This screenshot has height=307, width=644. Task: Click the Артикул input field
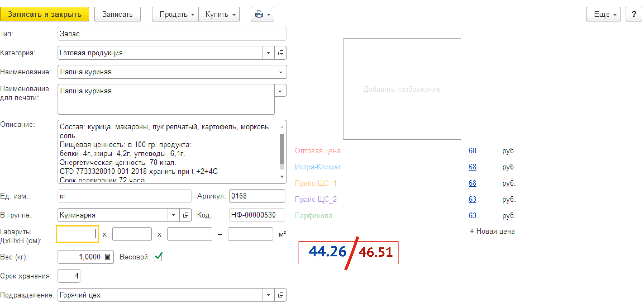[x=257, y=196]
